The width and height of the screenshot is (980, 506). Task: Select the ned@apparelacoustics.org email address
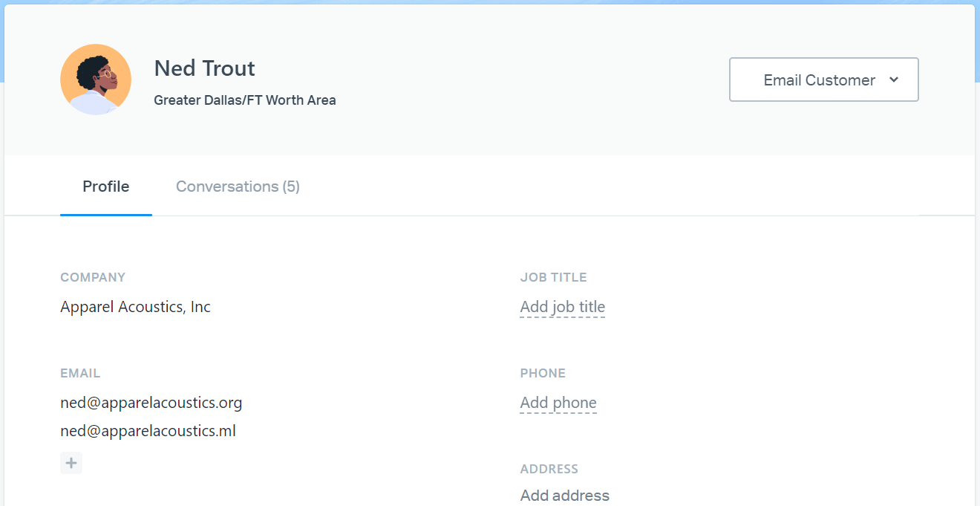coord(151,403)
